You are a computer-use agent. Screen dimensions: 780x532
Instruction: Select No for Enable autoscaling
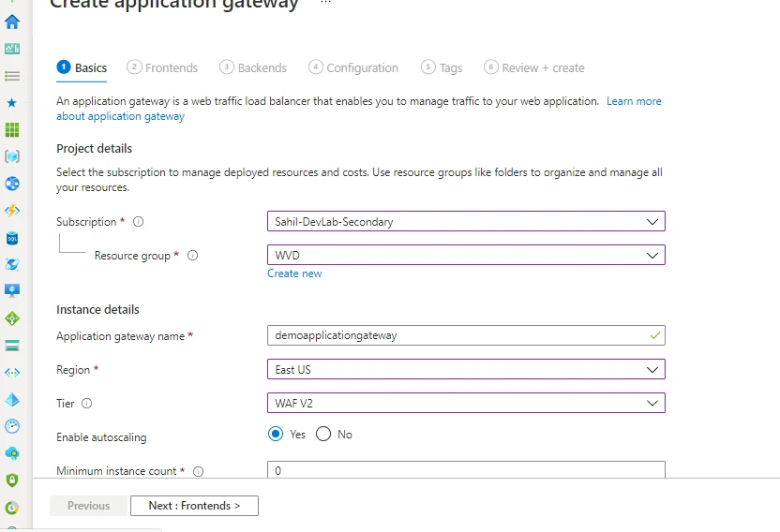point(323,435)
